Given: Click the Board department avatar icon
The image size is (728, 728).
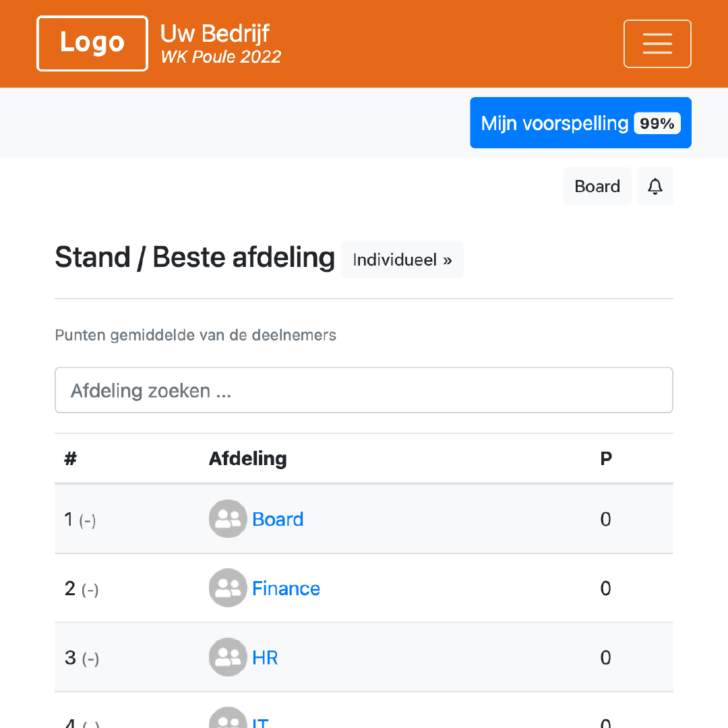Looking at the screenshot, I should (228, 518).
